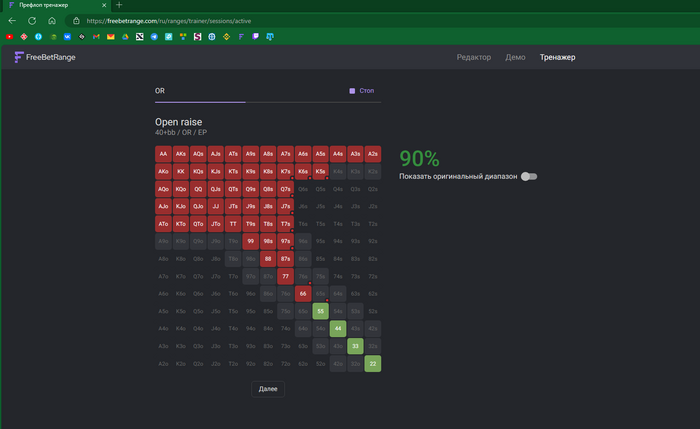Select the A2s hand cell
Viewport: 700px width, 429px height.
click(x=373, y=154)
